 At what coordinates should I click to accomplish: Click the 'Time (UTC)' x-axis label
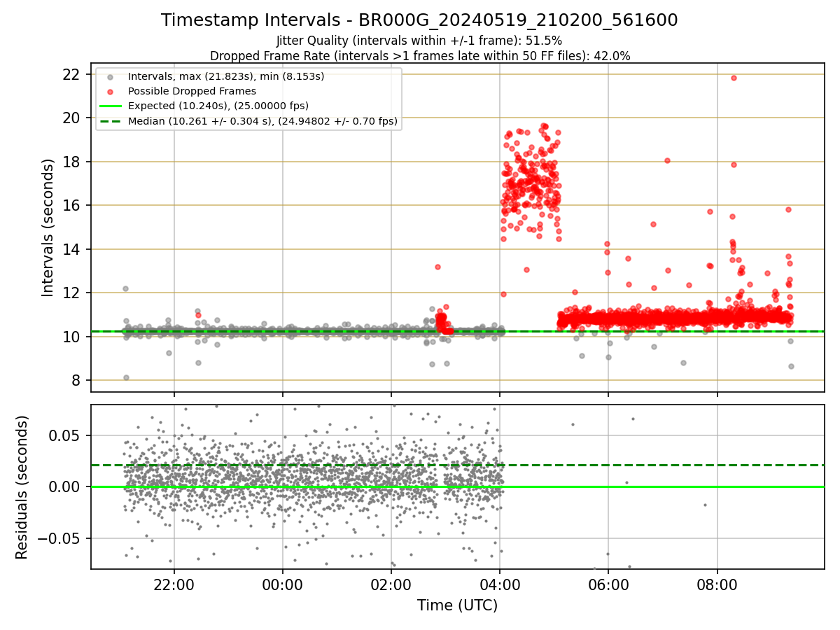[x=457, y=605]
